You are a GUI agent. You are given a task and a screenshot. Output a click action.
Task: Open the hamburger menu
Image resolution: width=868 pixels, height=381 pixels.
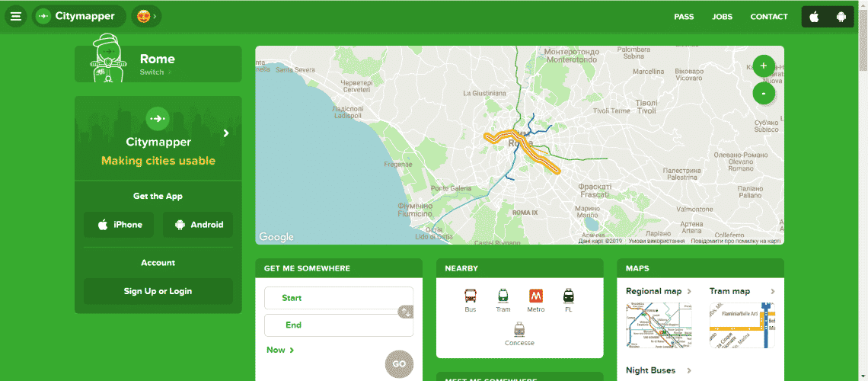[x=15, y=17]
